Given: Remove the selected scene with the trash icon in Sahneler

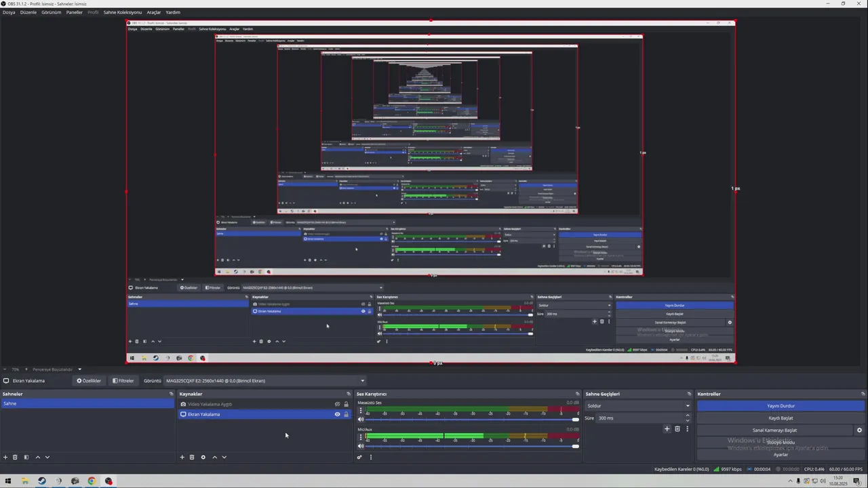Looking at the screenshot, I should pos(15,457).
